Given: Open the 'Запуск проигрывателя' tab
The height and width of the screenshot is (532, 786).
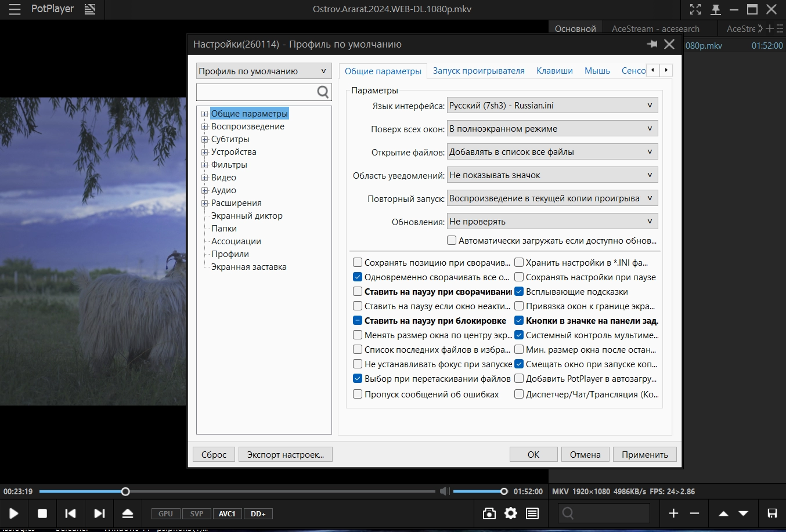Looking at the screenshot, I should (478, 71).
